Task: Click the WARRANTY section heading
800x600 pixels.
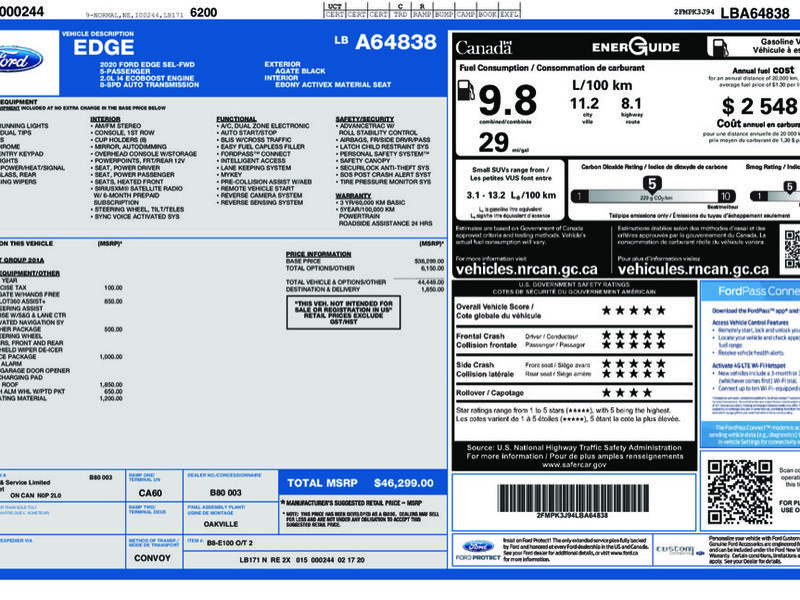Action: [x=353, y=195]
